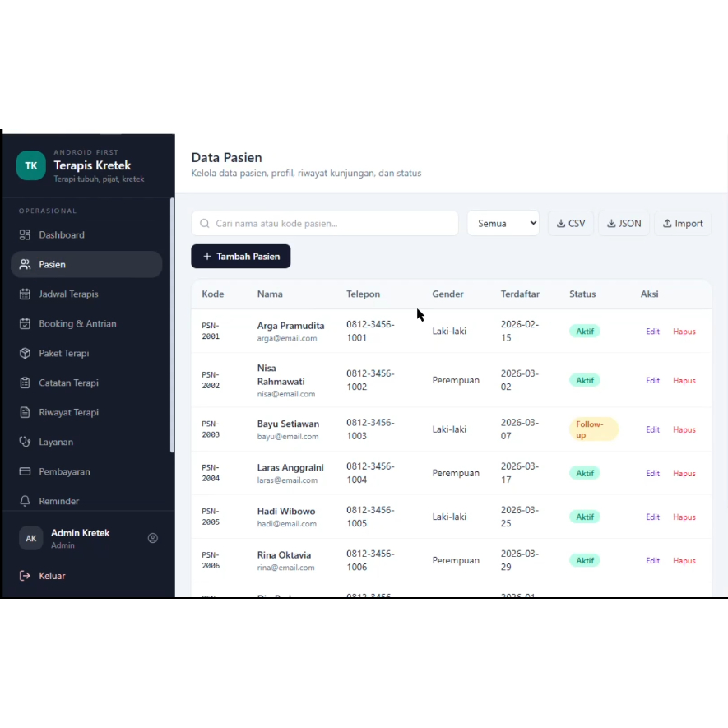
Task: Click the Admin Kretek user name
Action: point(81,533)
